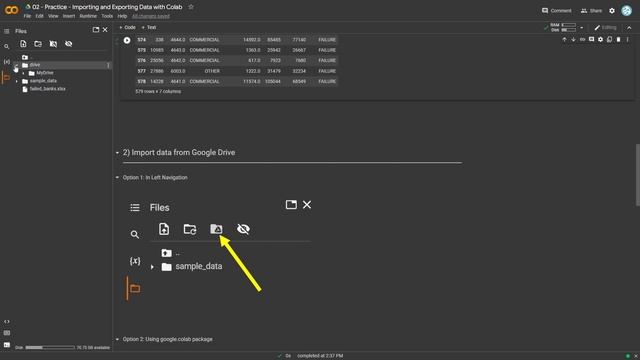Close the Files panel
The width and height of the screenshot is (640, 360).
point(105,30)
